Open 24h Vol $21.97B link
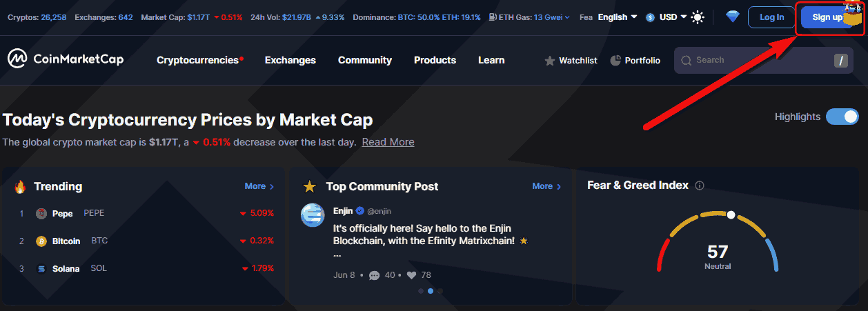 pyautogui.click(x=297, y=17)
